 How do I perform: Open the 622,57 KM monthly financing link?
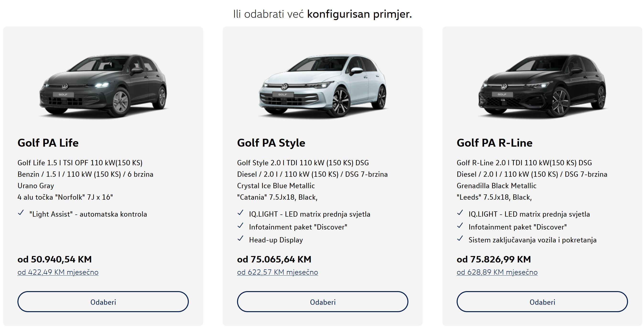coord(277,272)
